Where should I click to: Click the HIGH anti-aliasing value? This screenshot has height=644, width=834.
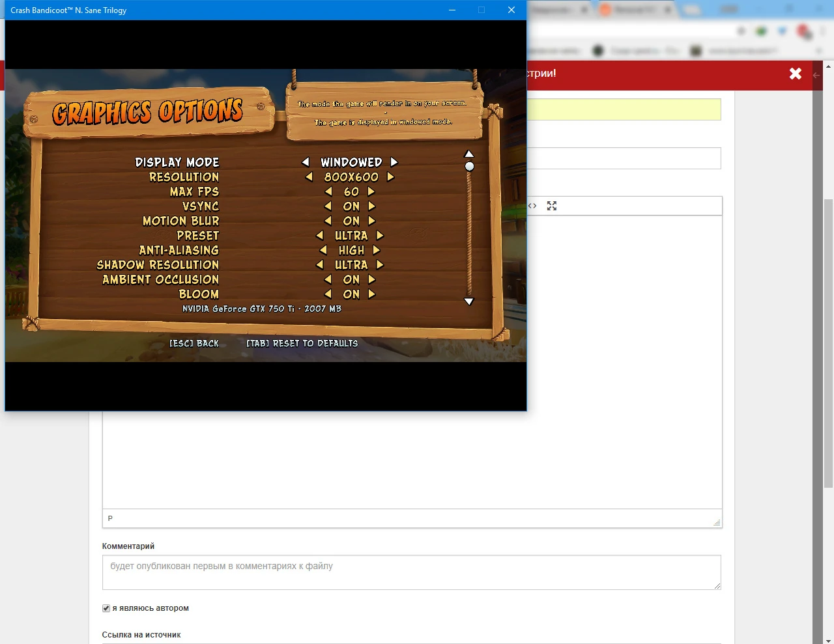[x=352, y=250]
